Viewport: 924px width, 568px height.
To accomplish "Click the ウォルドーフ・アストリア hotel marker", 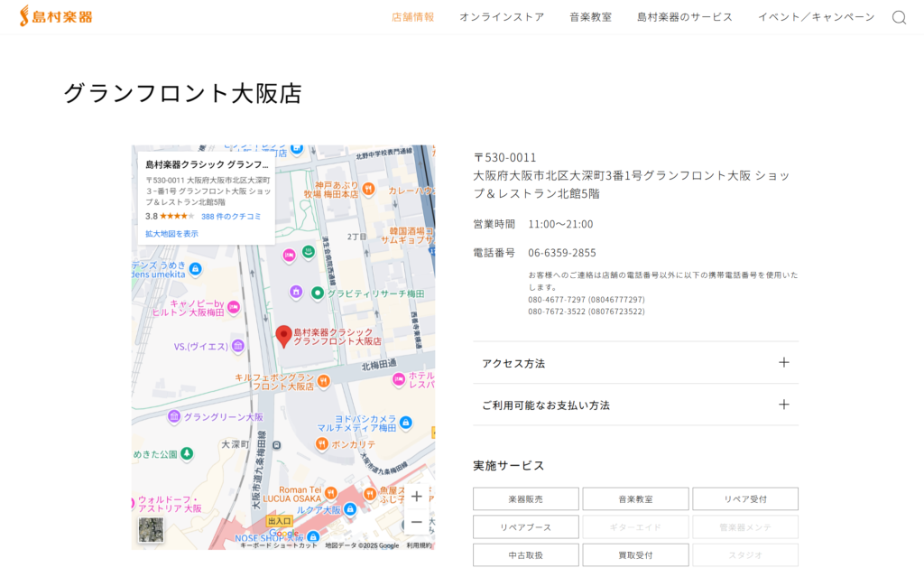I will [x=134, y=503].
